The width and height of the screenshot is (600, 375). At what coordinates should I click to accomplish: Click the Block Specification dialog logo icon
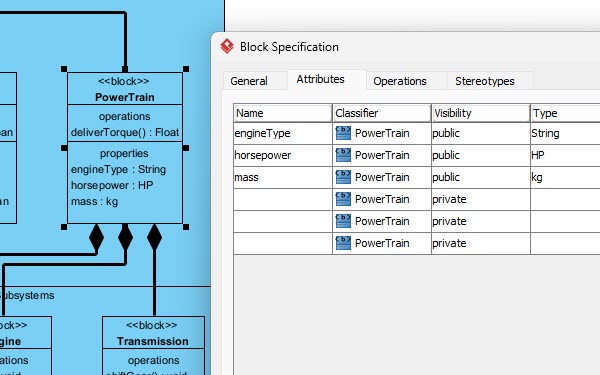tap(227, 46)
